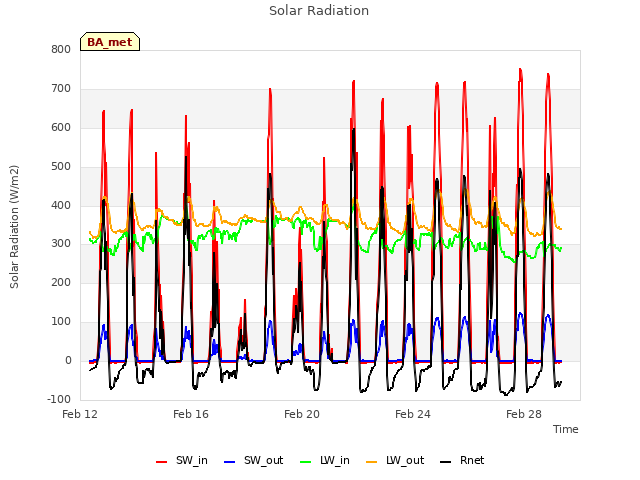This screenshot has width=640, height=480.
Task: Click the 400 y-axis tick label
Action: tap(61, 205)
